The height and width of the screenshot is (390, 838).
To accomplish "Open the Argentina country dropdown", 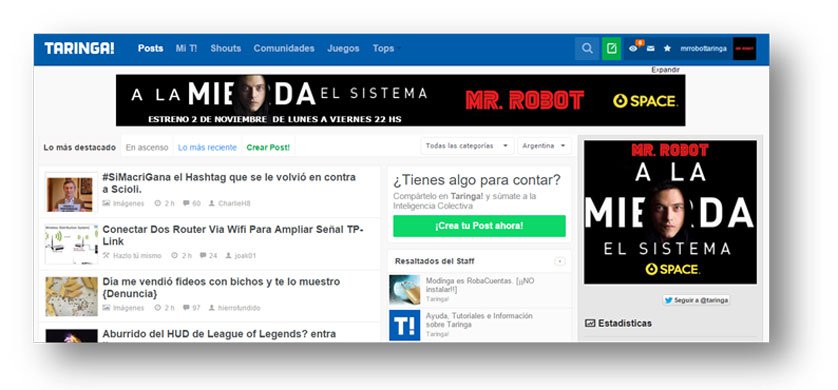I will click(544, 146).
